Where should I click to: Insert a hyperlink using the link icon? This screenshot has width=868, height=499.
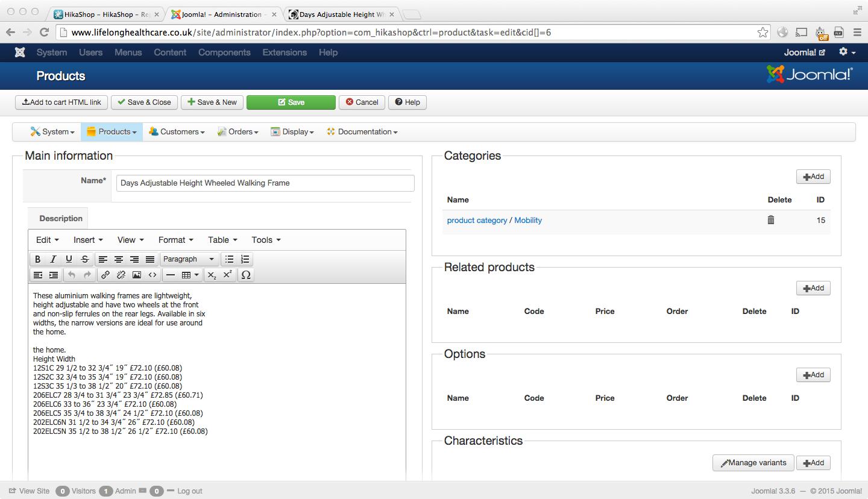pyautogui.click(x=105, y=275)
